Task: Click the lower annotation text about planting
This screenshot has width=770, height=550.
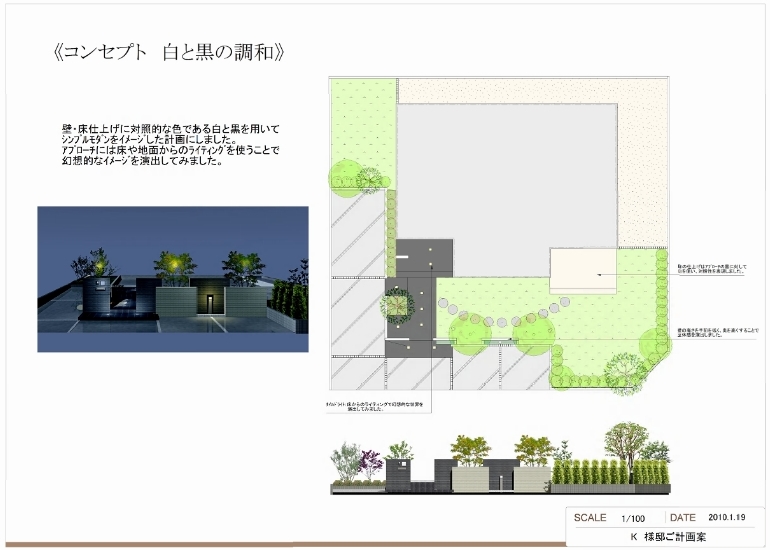Action: (711, 332)
